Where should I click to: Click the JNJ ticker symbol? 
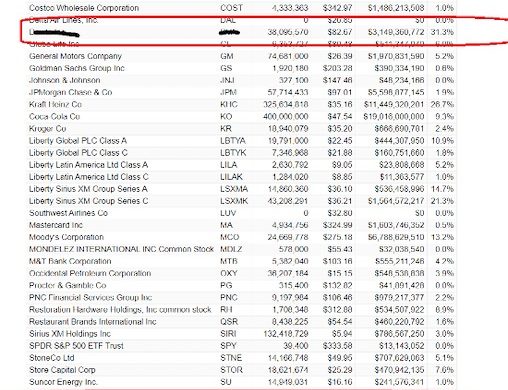coord(227,80)
